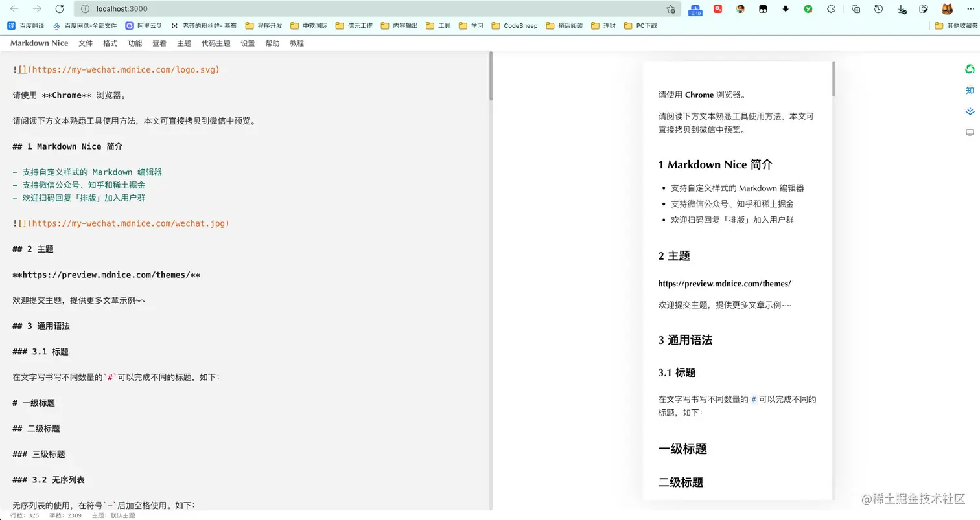980x520 pixels.
Task: Switch preview to PC mode monitor icon
Action: [x=970, y=133]
